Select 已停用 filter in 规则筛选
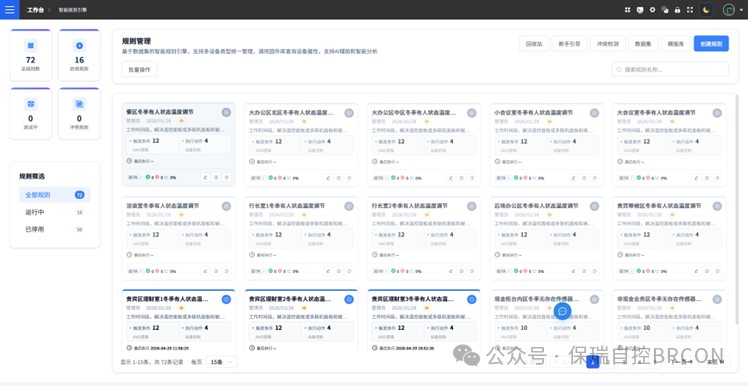 tap(55, 229)
